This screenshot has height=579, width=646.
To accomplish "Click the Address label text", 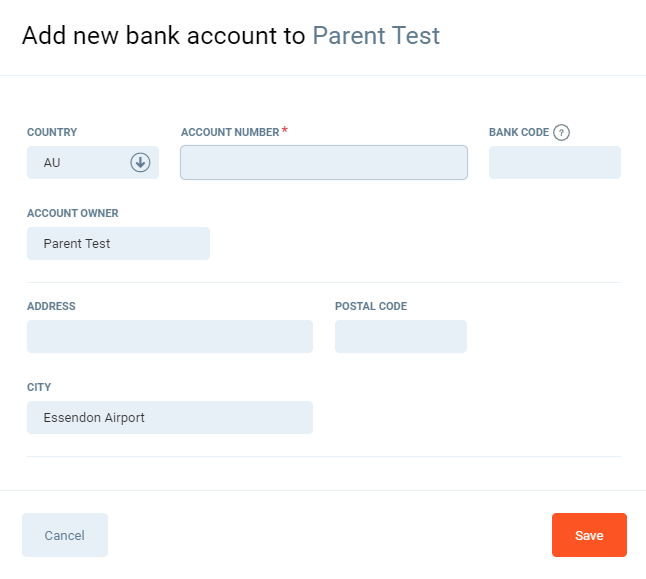I will click(51, 306).
